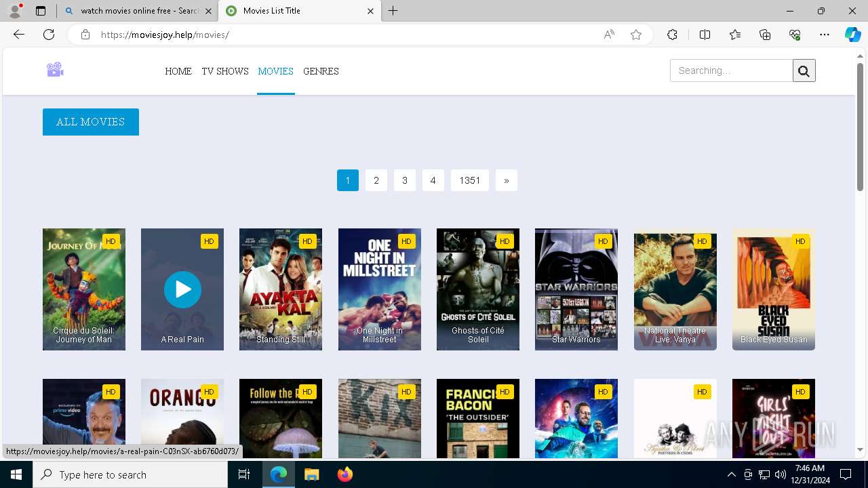Open Task View on taskbar
Viewport: 868px width, 488px height.
tap(244, 474)
